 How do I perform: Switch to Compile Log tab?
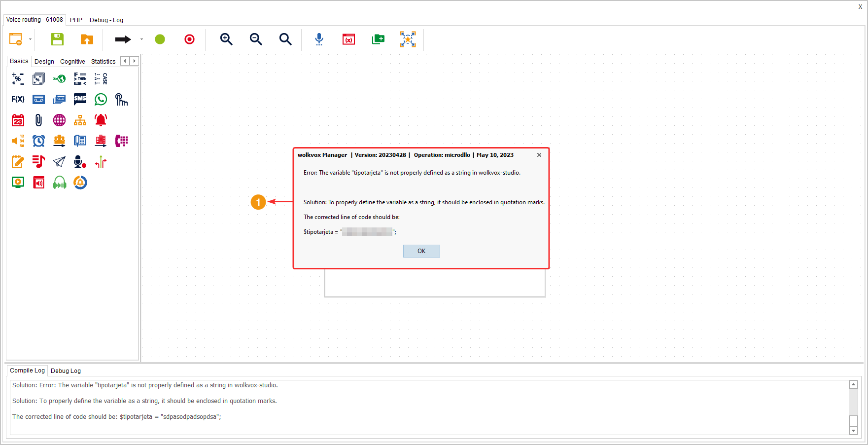click(27, 371)
